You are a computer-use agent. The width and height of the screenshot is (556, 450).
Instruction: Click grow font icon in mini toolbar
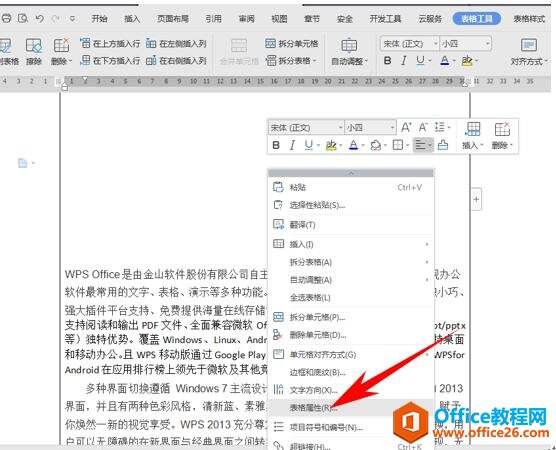coord(406,127)
